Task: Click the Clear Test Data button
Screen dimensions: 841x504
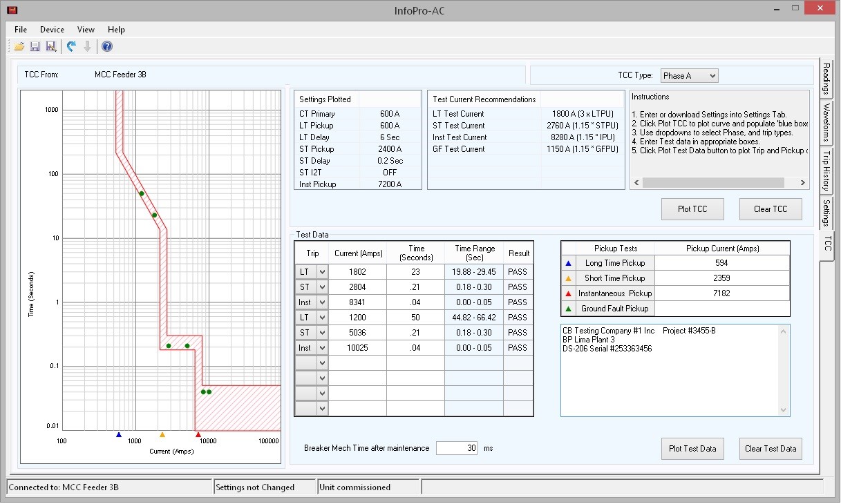Action: click(x=771, y=449)
